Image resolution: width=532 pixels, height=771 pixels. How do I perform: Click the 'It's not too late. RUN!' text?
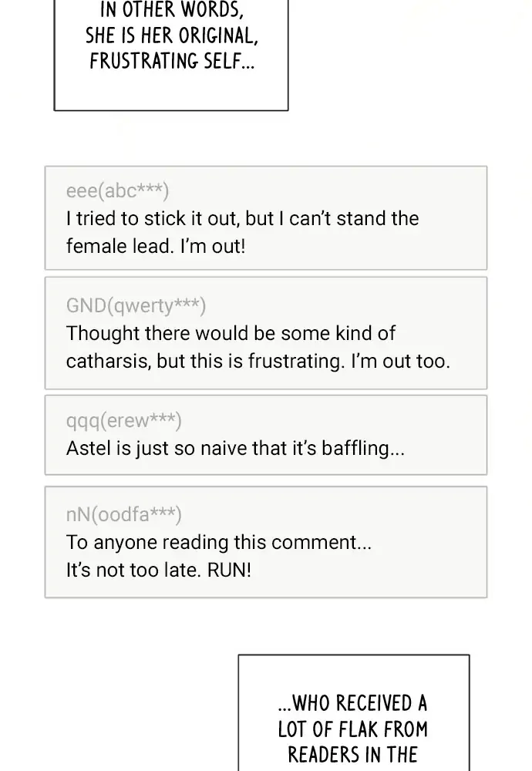(x=158, y=570)
